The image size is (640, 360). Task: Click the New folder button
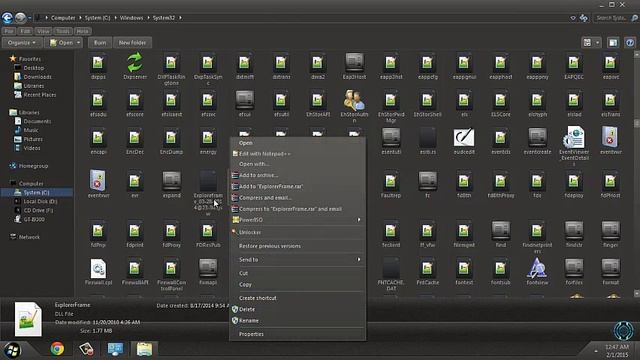(132, 42)
